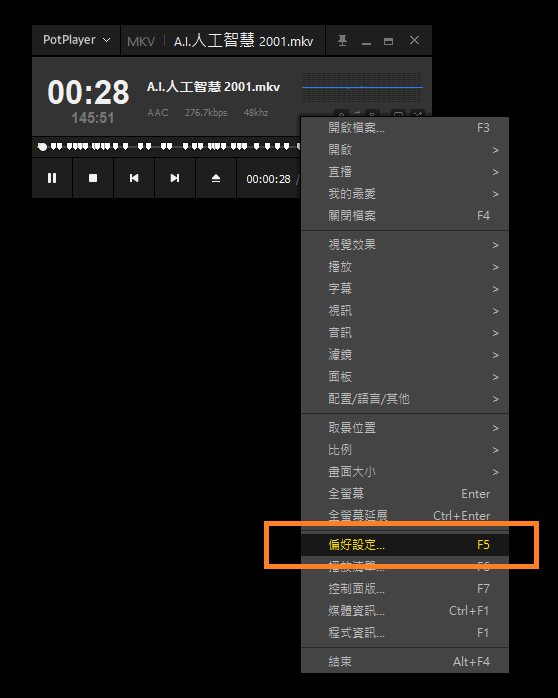Image resolution: width=558 pixels, height=698 pixels.
Task: Minimize the PotPlayer window
Action: pos(366,41)
